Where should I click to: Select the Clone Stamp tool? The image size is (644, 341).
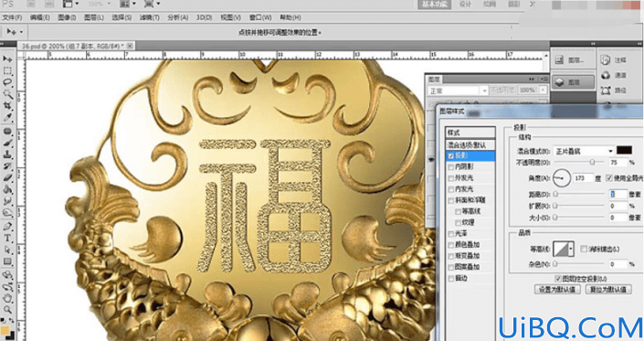click(x=7, y=155)
